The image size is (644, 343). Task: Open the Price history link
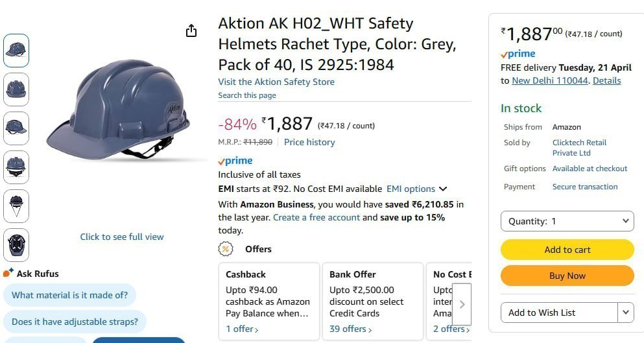coord(309,142)
